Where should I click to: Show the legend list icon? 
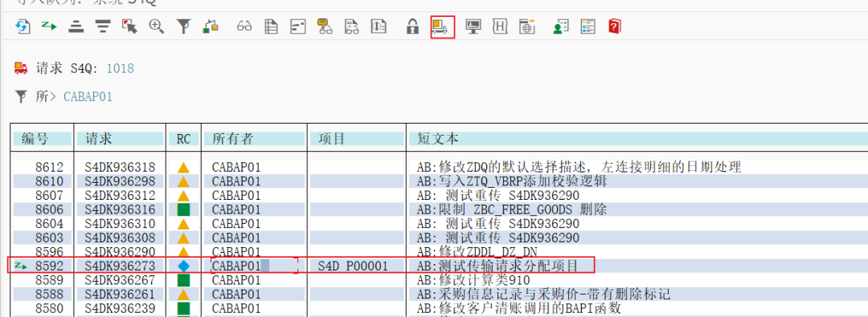(x=588, y=26)
